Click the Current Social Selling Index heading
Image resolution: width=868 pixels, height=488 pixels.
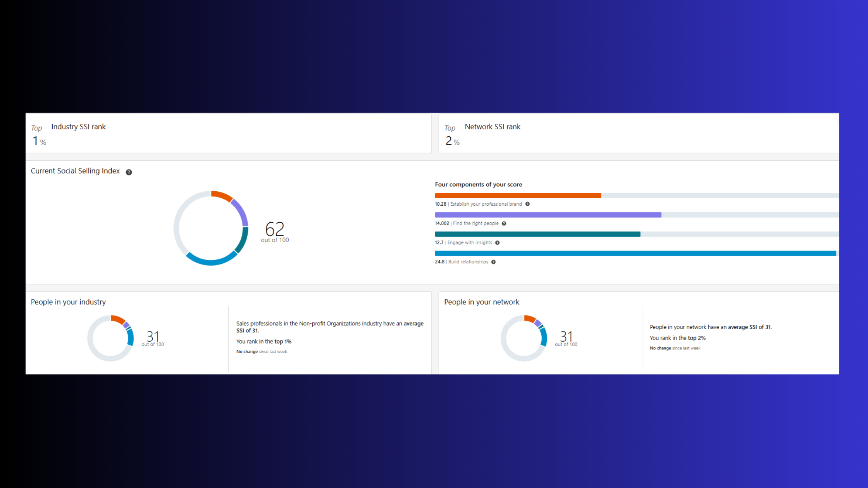75,171
